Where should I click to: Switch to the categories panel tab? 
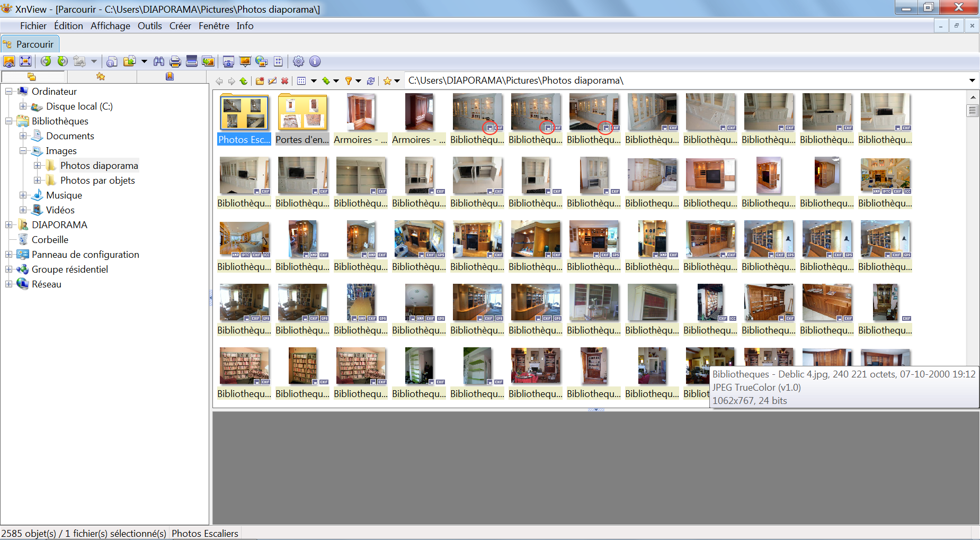[170, 77]
